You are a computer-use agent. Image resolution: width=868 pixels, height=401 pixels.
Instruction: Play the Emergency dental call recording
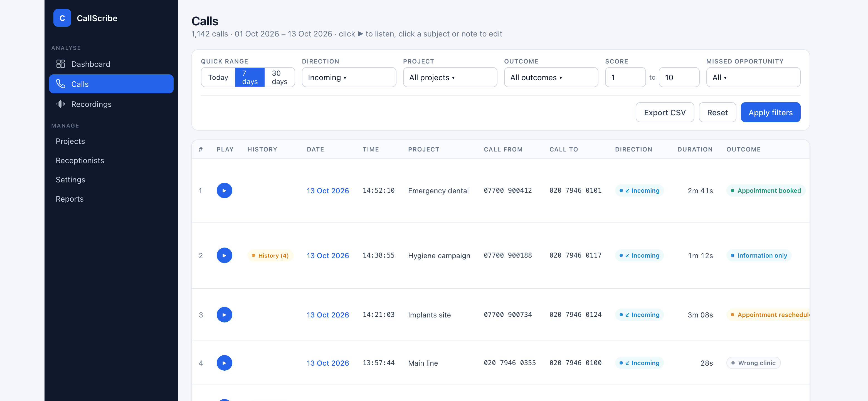tap(224, 190)
